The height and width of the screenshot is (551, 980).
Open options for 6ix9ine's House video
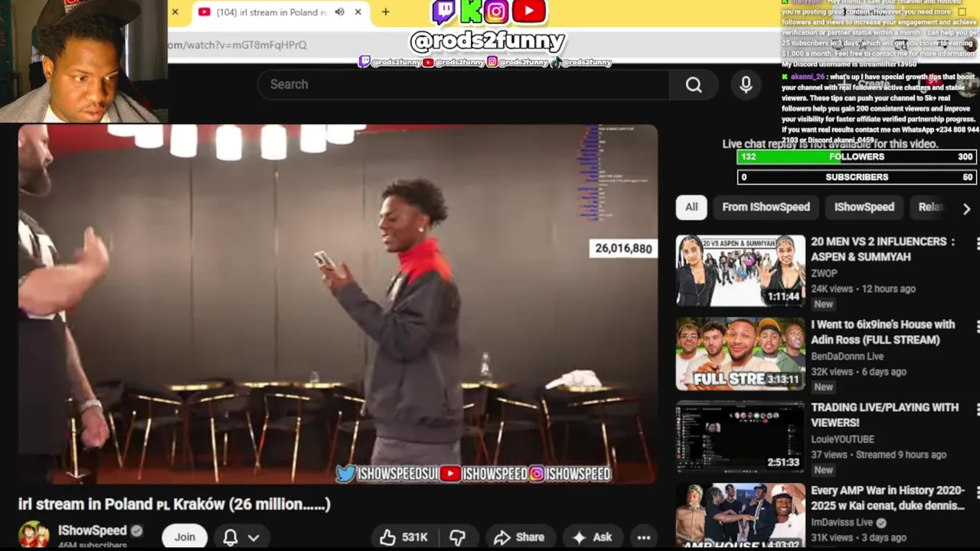977,327
